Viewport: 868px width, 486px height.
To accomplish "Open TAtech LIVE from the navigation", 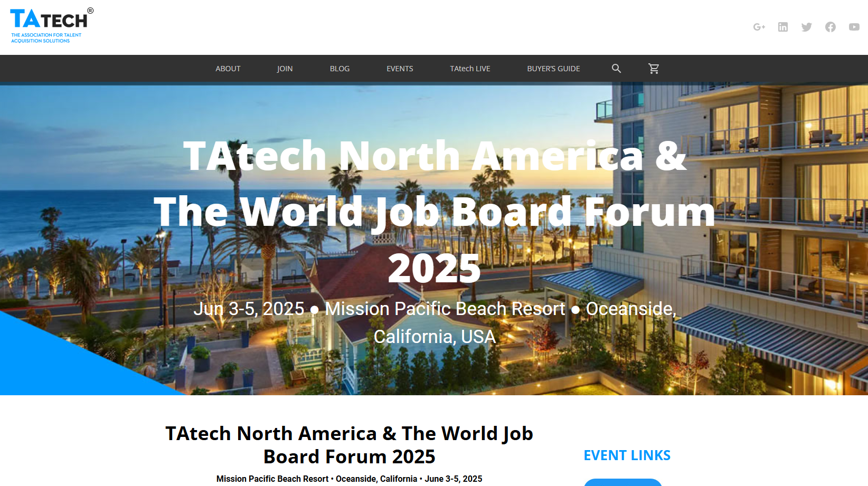I will [470, 69].
